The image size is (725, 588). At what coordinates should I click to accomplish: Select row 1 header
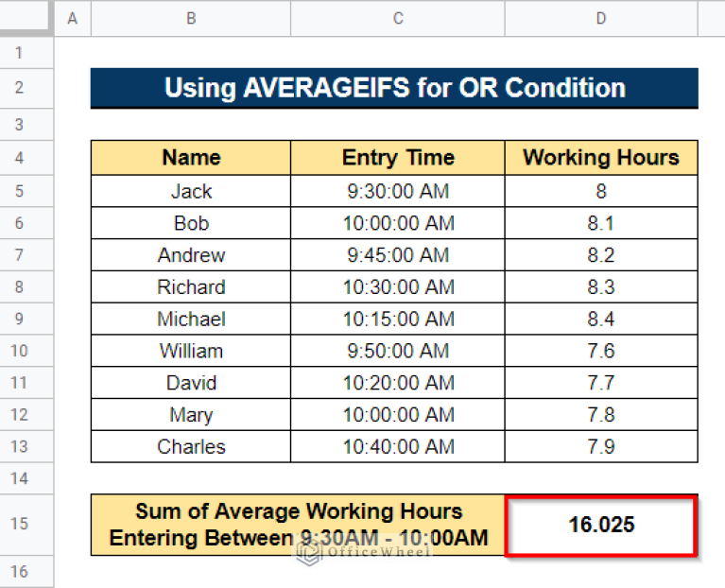point(26,53)
